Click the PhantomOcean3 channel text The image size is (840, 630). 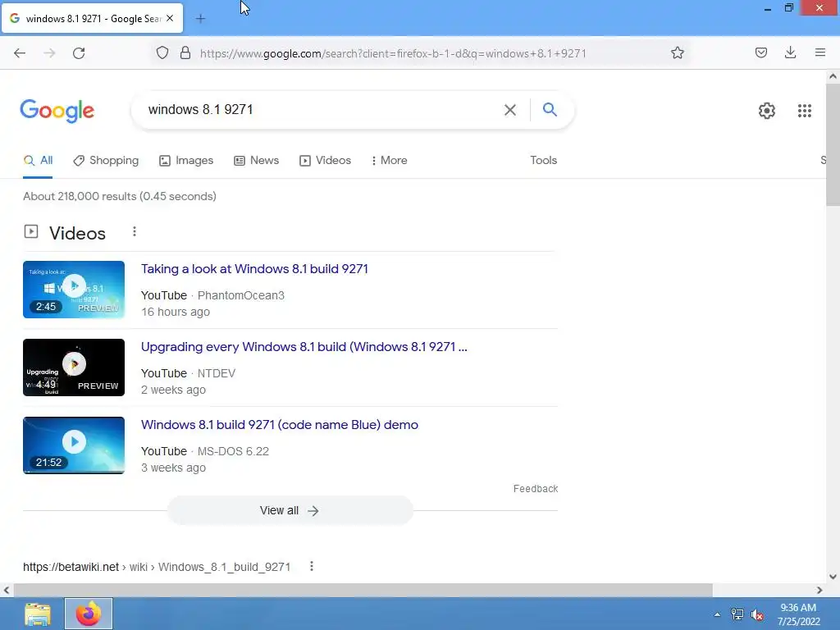(241, 295)
